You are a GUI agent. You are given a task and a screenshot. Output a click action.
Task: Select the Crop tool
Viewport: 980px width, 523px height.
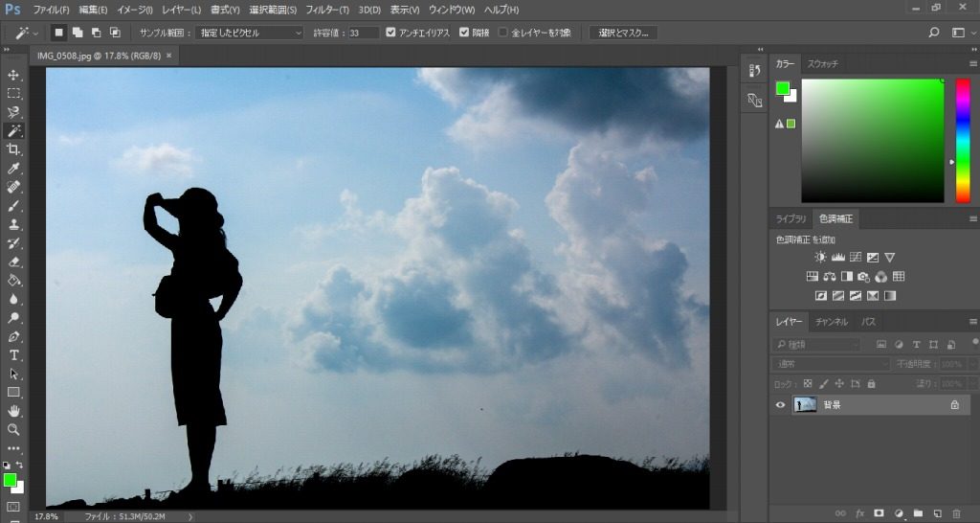14,149
